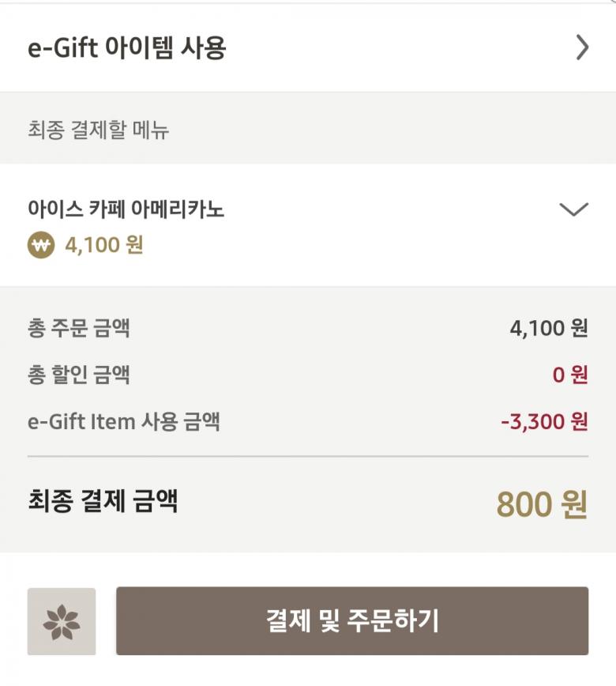Click the 결제 및 주문하기 button
Screen dimensions: 616x686
pyautogui.click(x=352, y=620)
